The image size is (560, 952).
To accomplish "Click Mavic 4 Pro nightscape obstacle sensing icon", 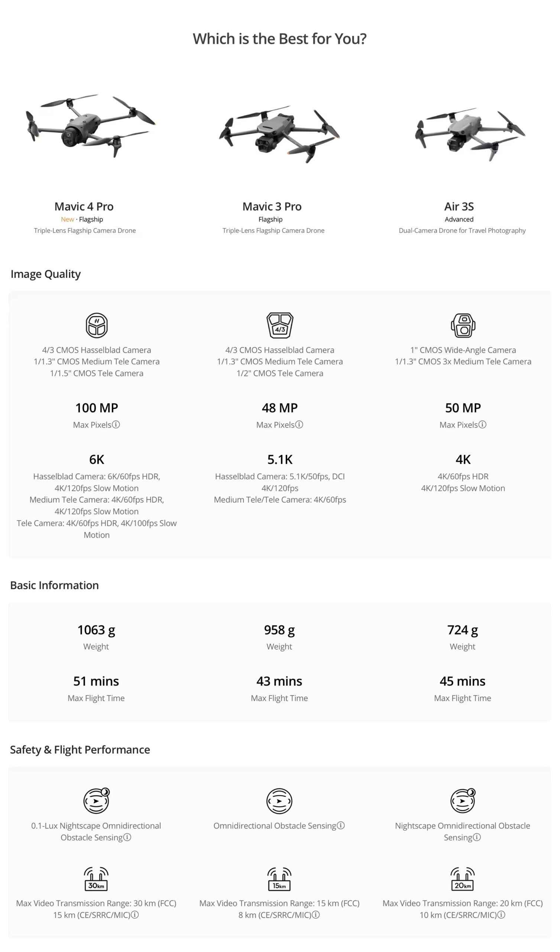I will click(x=96, y=801).
